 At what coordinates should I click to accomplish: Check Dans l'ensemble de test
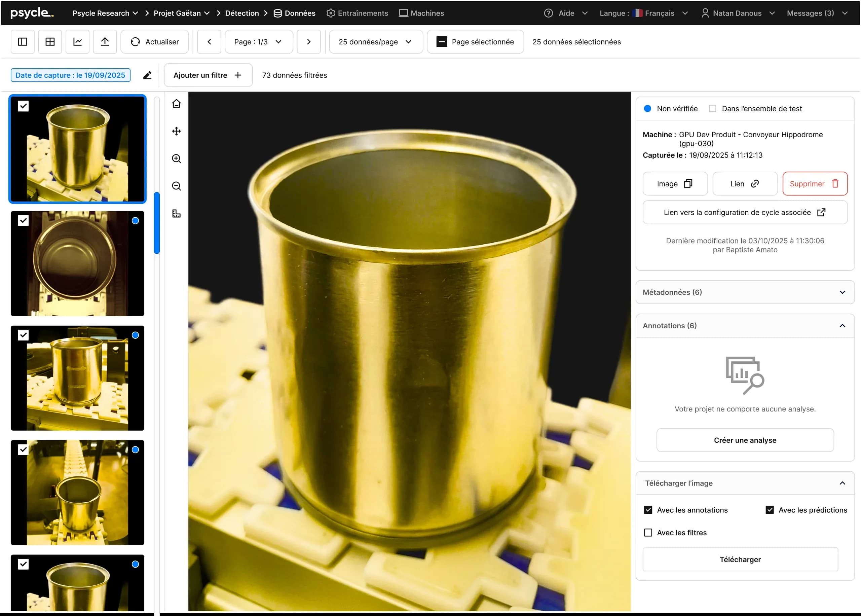click(712, 108)
